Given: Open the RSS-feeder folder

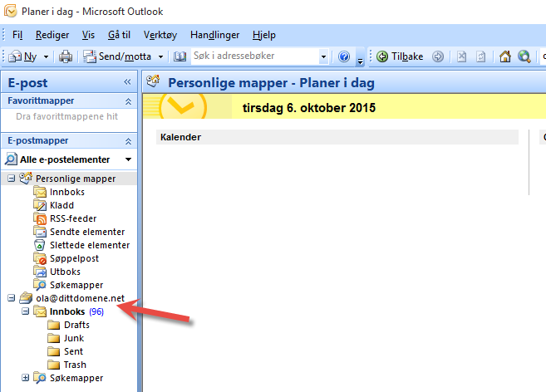Looking at the screenshot, I should pos(73,218).
